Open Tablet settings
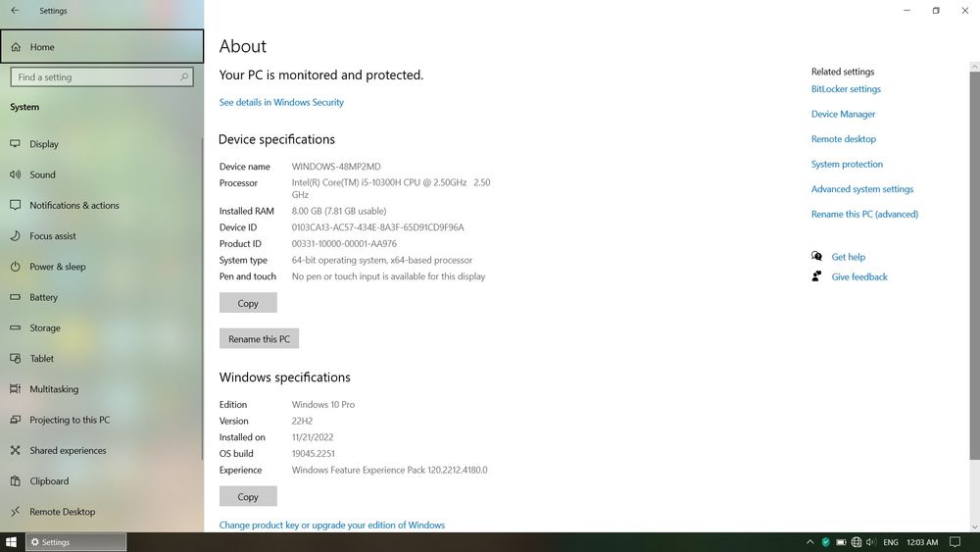This screenshot has width=980, height=552. point(102,358)
